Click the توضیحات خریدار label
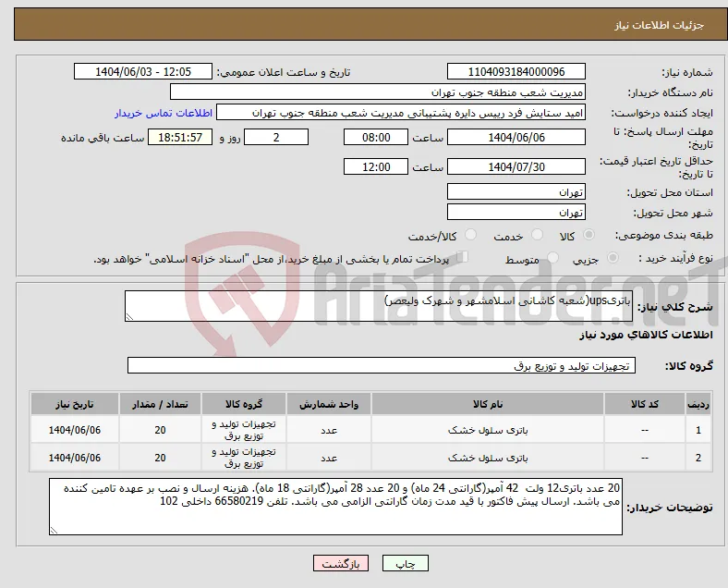 (x=670, y=508)
